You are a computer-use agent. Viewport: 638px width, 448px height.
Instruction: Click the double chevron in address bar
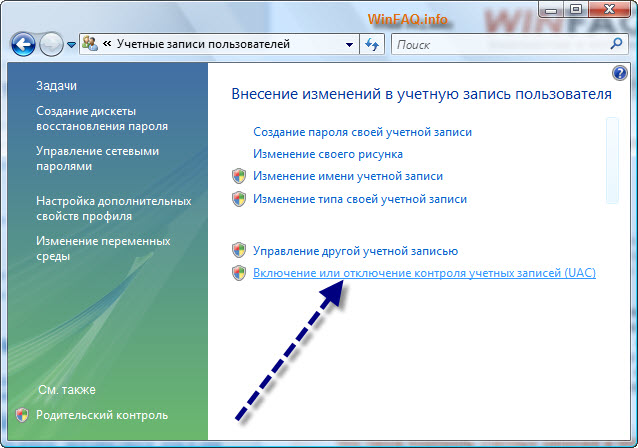point(107,44)
